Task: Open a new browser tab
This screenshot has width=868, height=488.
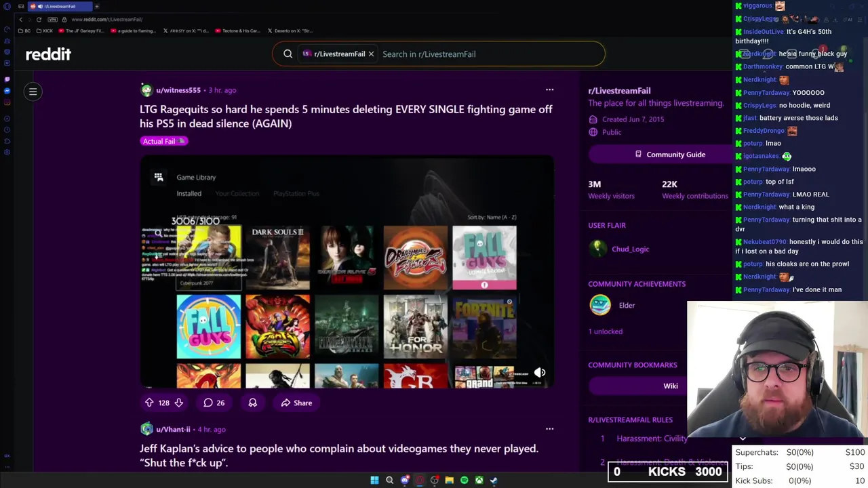Action: click(x=96, y=6)
